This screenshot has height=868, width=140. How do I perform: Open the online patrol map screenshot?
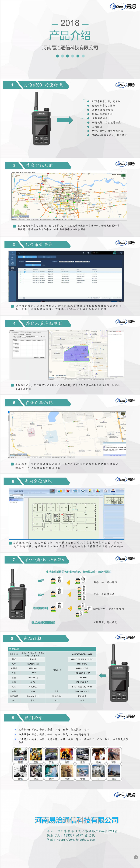point(67,435)
